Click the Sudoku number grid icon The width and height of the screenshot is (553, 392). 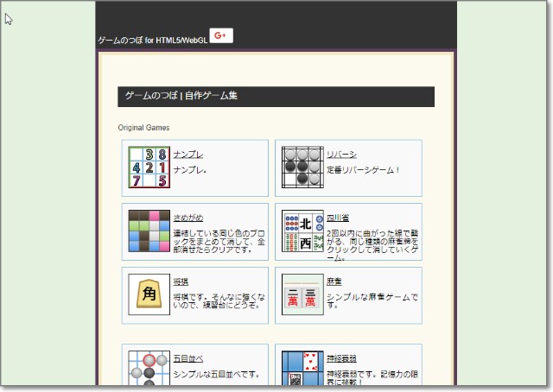point(149,168)
